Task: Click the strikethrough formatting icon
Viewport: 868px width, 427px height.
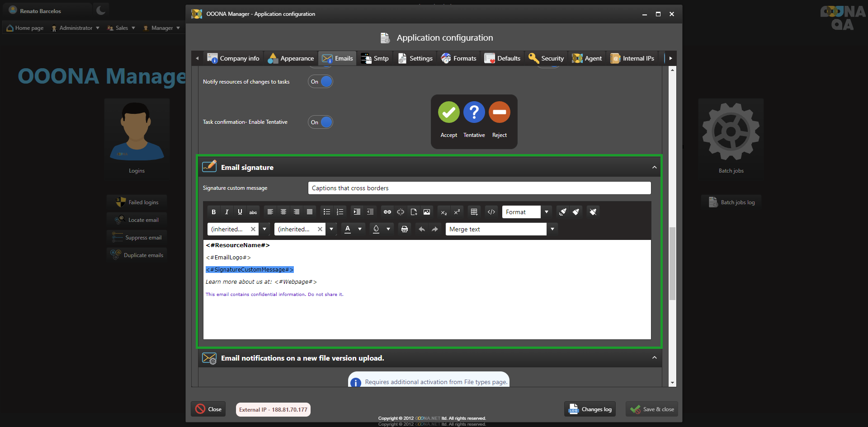Action: click(253, 212)
